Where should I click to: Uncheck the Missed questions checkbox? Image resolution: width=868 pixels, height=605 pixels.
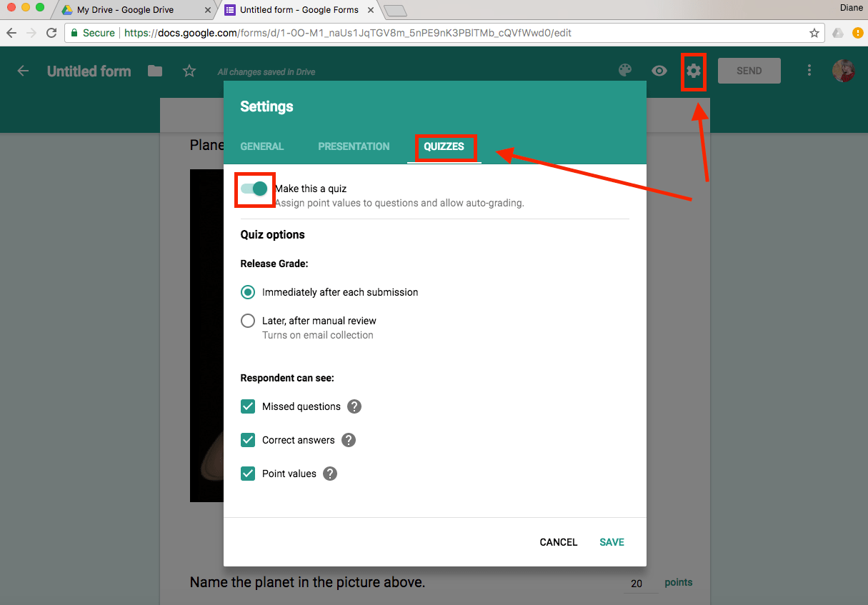pos(248,406)
